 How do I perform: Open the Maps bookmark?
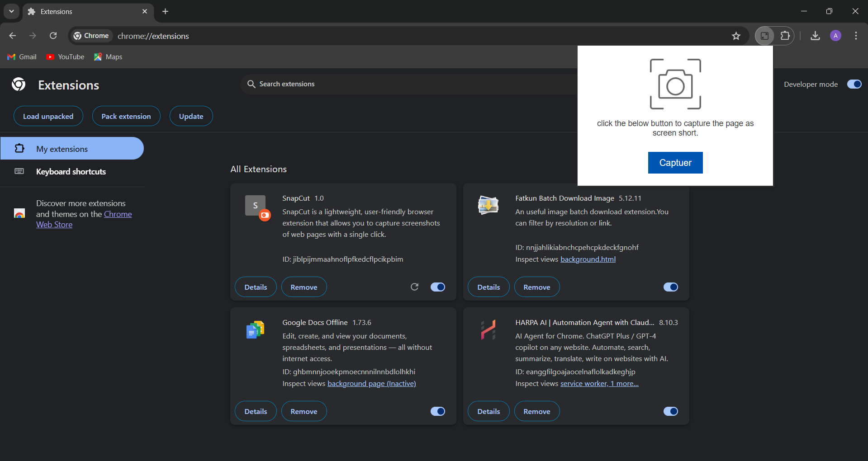point(108,57)
